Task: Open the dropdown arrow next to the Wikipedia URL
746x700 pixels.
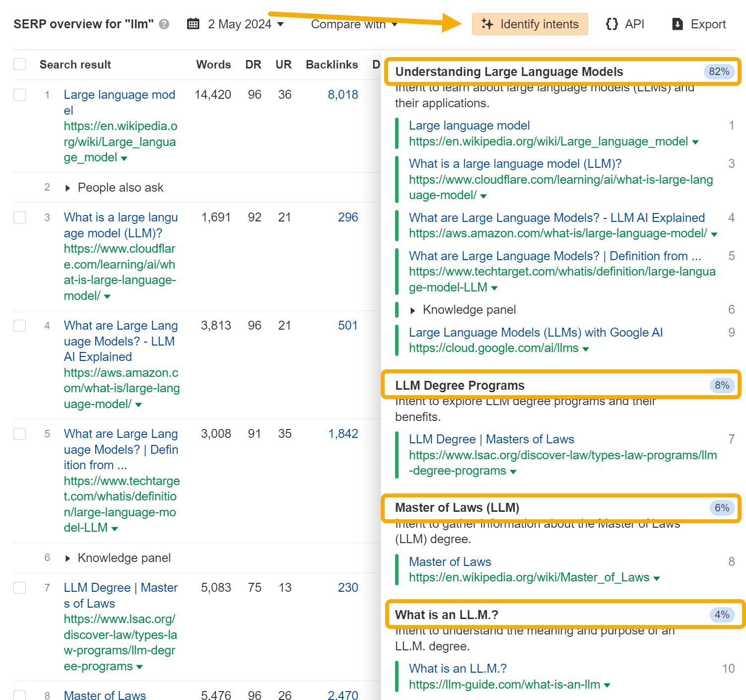Action: click(x=123, y=157)
